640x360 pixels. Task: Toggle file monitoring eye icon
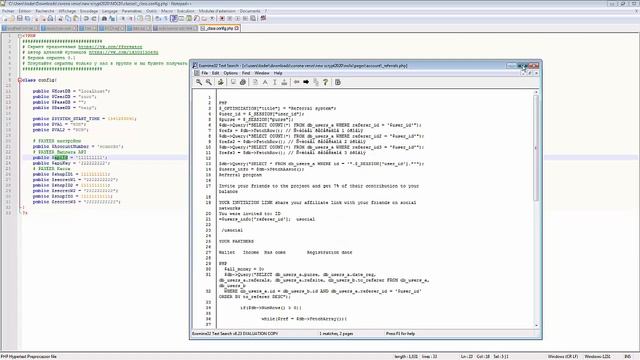[x=212, y=18]
